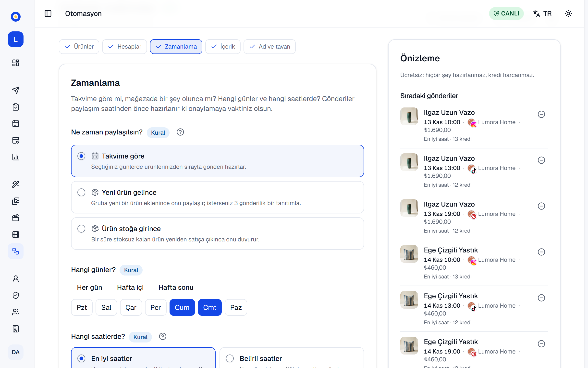Open the L workspace switcher
The height and width of the screenshot is (368, 588).
click(16, 39)
